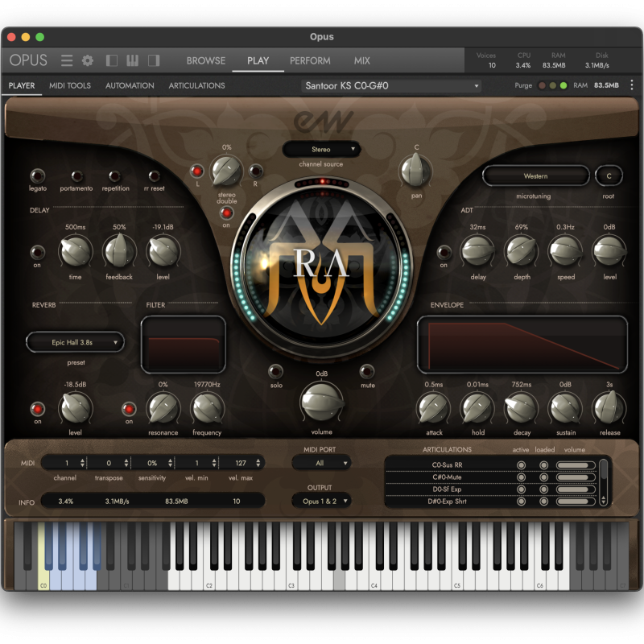Toggle the right sidebar panel icon

tap(154, 61)
